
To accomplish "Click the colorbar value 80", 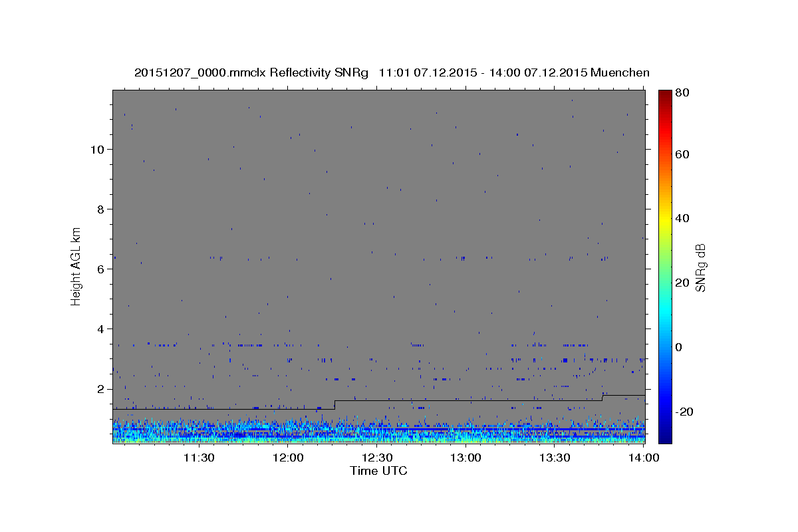I will 681,94.
